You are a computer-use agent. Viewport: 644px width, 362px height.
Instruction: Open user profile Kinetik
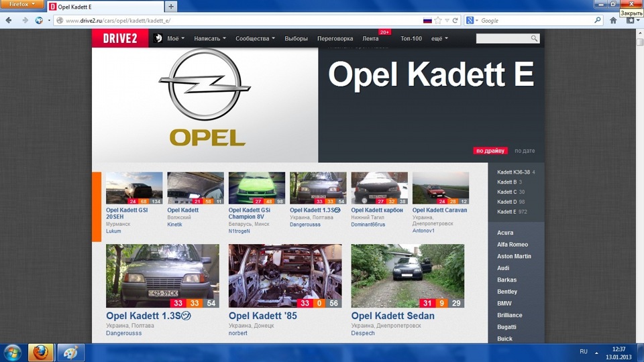pyautogui.click(x=174, y=225)
